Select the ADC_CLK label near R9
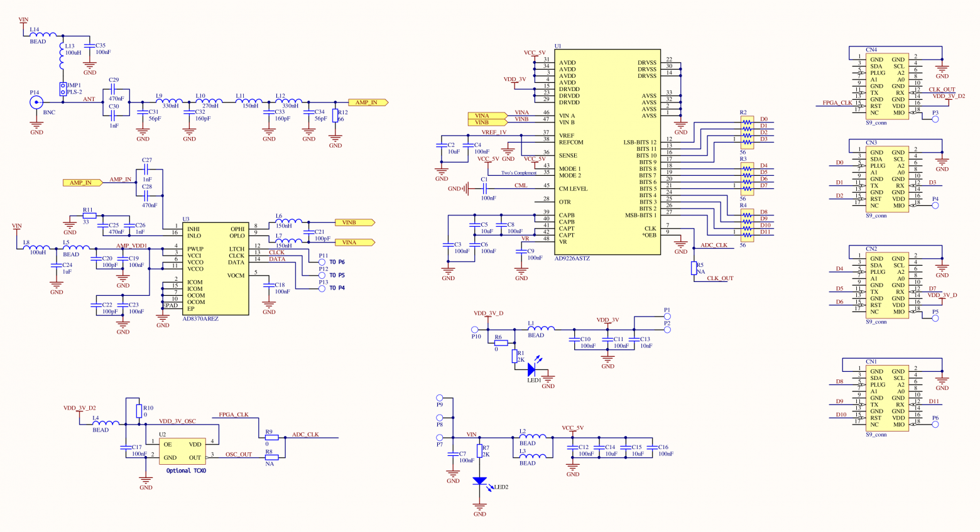This screenshot has height=532, width=980. pyautogui.click(x=305, y=435)
